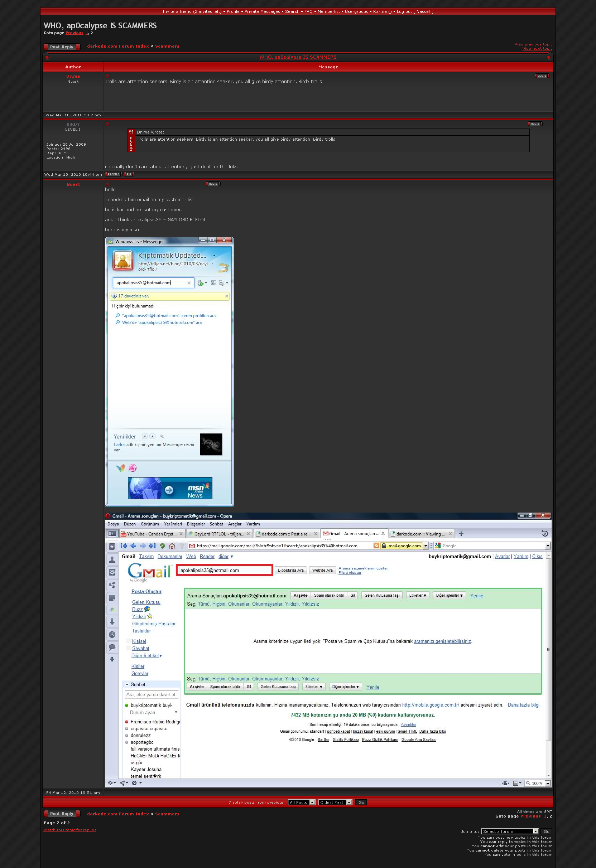Click the Opera reload page icon

click(162, 545)
